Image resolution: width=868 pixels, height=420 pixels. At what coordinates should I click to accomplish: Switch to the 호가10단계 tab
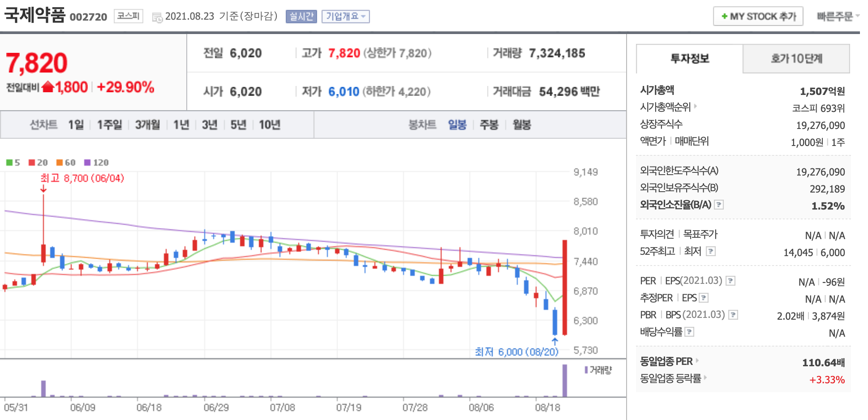click(x=796, y=59)
